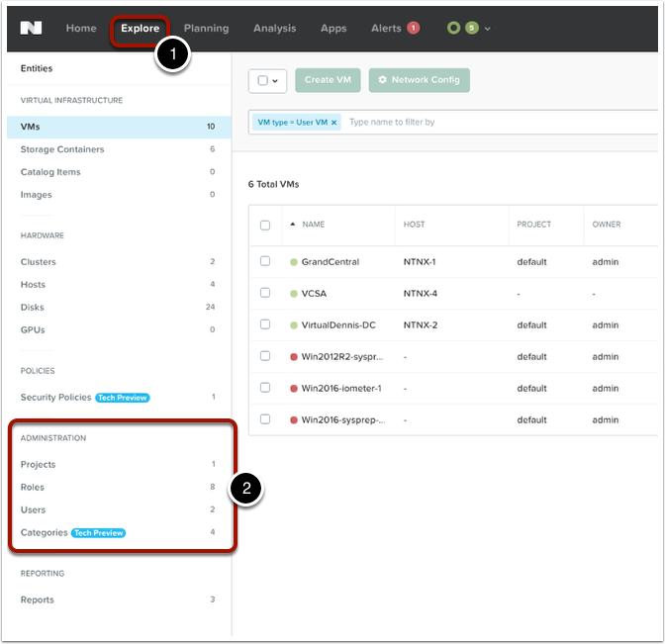Image resolution: width=665 pixels, height=644 pixels.
Task: Click the sort arrow in Name column
Action: click(293, 225)
